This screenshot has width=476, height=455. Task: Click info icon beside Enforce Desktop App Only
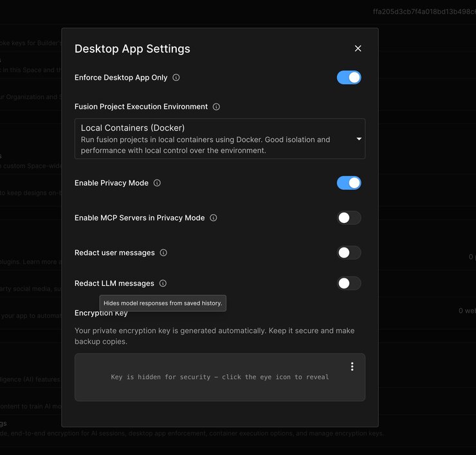pyautogui.click(x=176, y=78)
